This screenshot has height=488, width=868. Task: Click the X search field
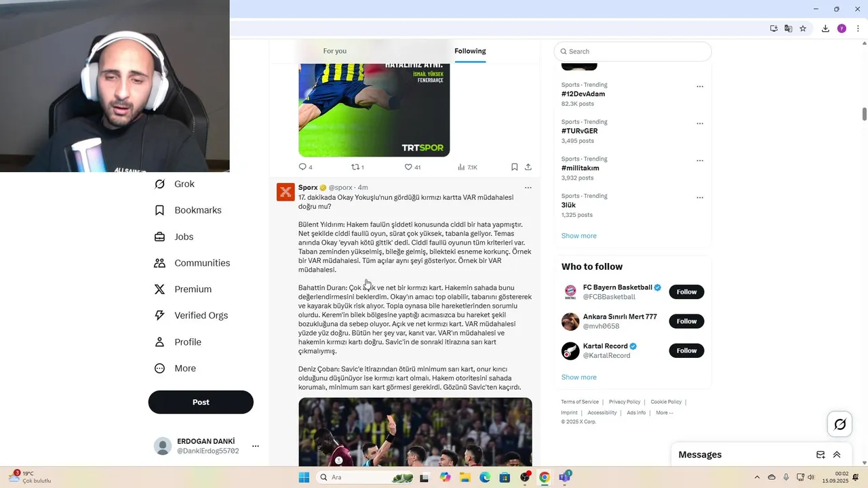point(633,52)
